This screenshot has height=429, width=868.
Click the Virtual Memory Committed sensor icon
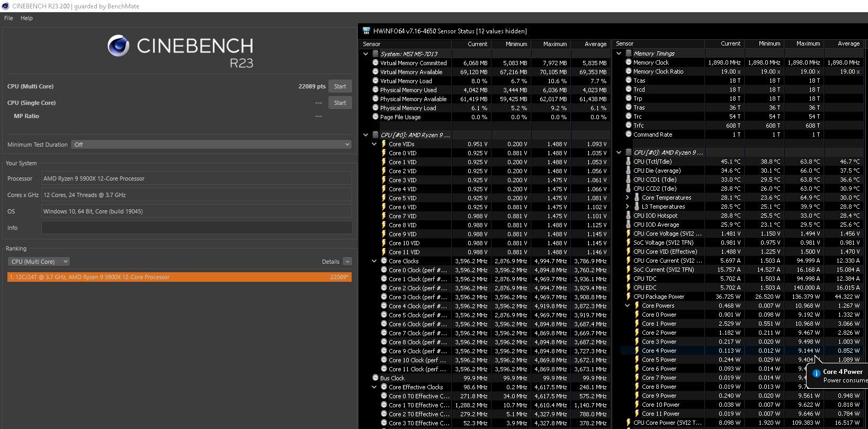[375, 63]
